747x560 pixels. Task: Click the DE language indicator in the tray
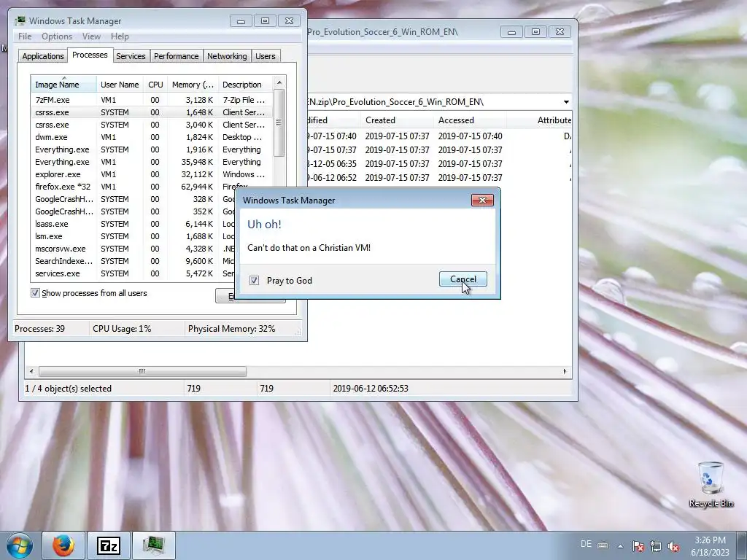586,544
